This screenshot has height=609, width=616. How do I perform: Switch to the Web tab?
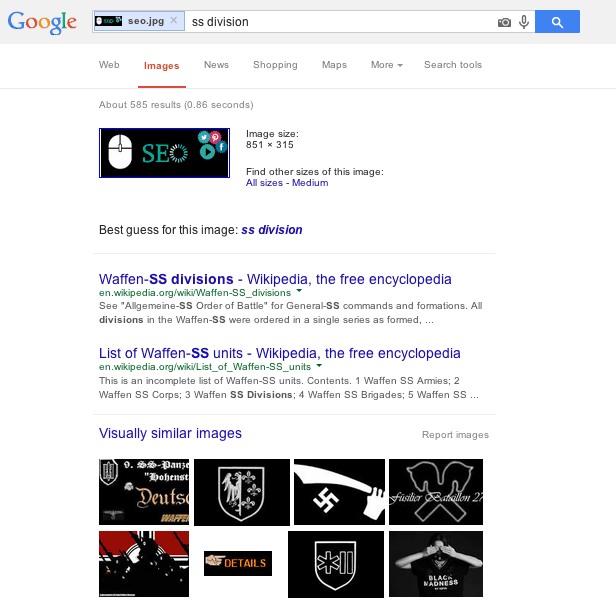tap(109, 65)
